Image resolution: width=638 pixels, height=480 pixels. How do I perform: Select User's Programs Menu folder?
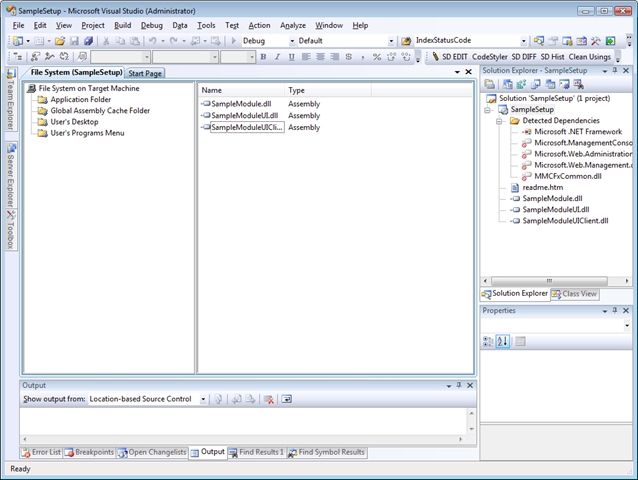87,133
